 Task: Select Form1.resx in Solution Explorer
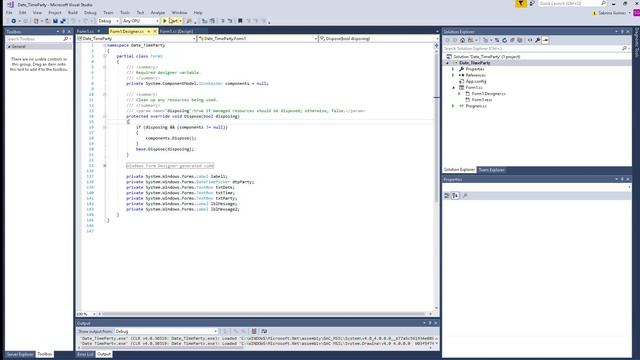coord(482,100)
